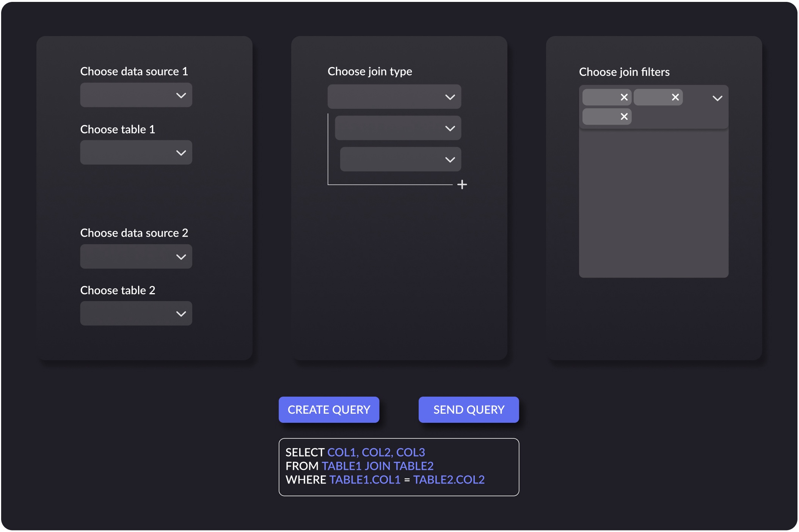
Task: Expand the join filters dropdown chevron
Action: point(717,98)
